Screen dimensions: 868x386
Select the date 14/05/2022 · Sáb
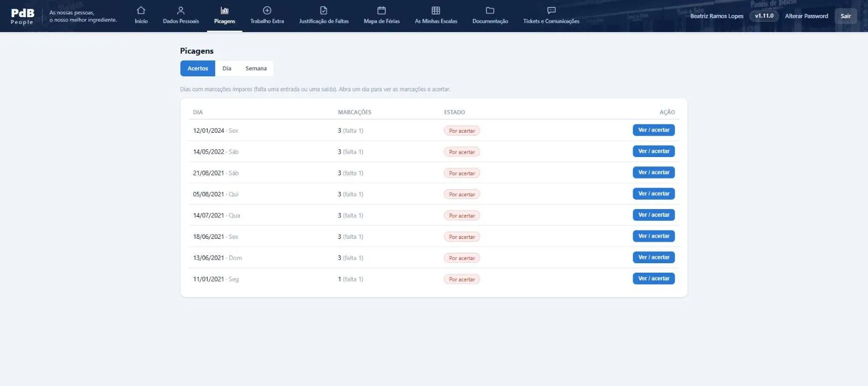(216, 152)
